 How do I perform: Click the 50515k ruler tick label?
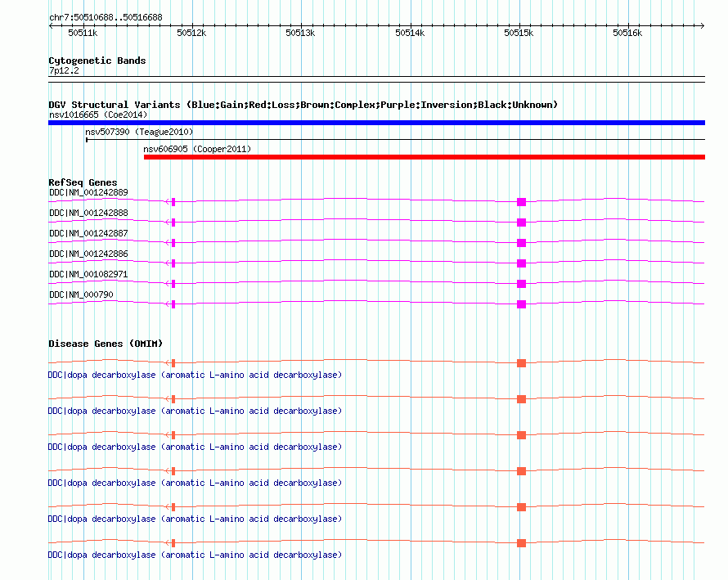(519, 33)
